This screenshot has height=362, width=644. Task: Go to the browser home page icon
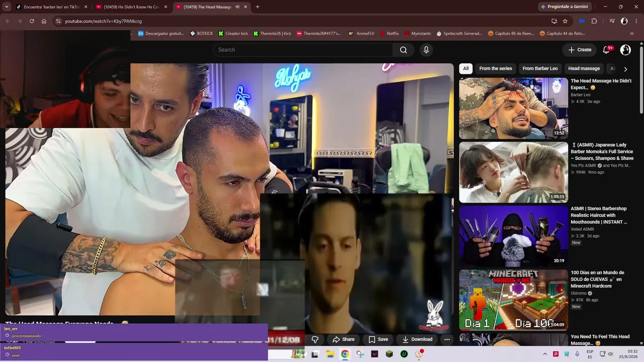click(x=44, y=21)
